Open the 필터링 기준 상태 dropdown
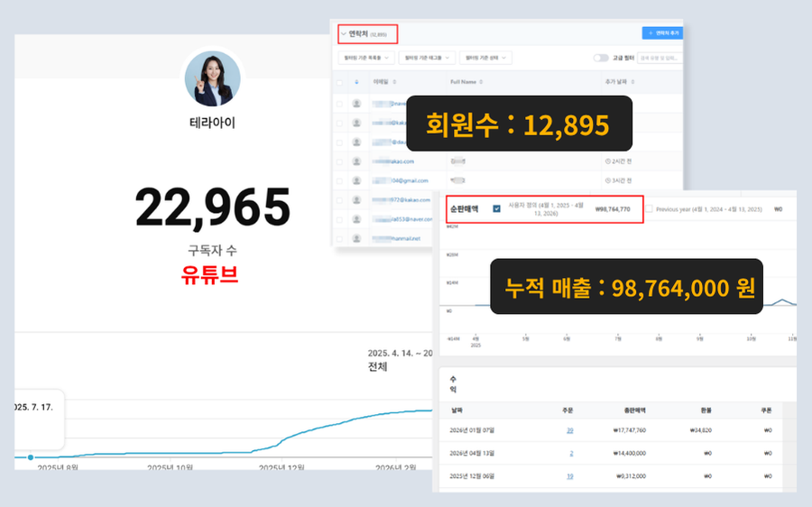 point(485,58)
